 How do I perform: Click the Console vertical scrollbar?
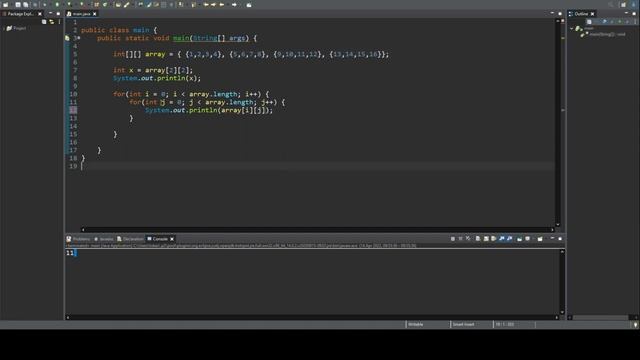point(562,282)
